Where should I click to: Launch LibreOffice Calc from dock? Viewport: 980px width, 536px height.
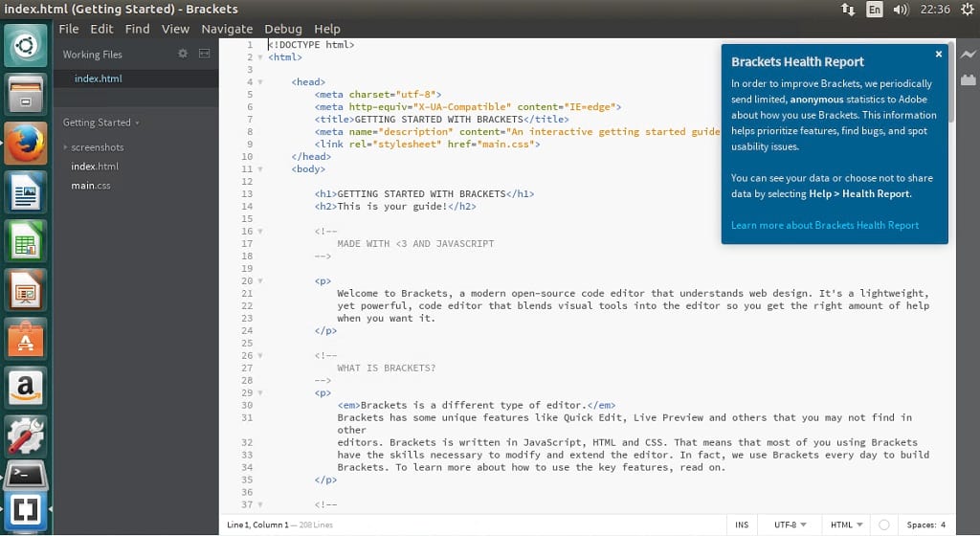pos(26,241)
